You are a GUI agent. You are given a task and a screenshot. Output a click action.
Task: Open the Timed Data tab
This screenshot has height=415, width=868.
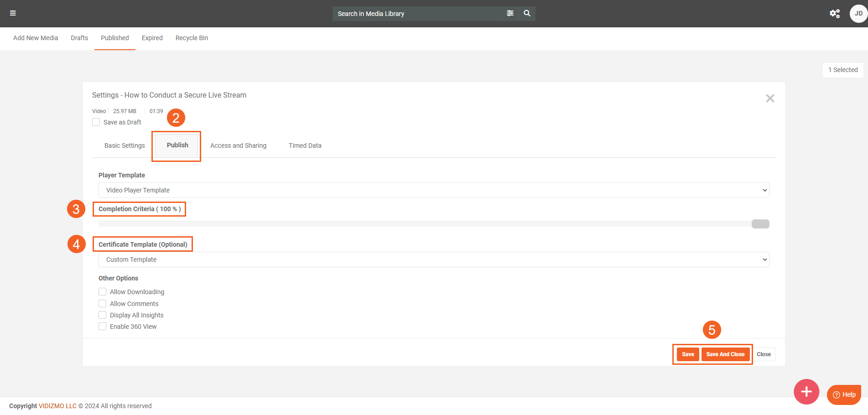[305, 145]
